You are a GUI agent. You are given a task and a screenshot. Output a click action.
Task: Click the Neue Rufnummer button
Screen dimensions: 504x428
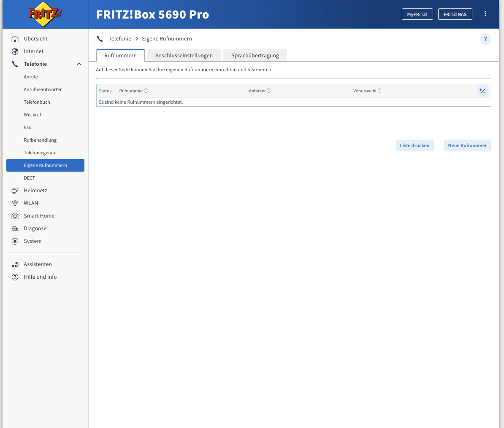click(467, 145)
